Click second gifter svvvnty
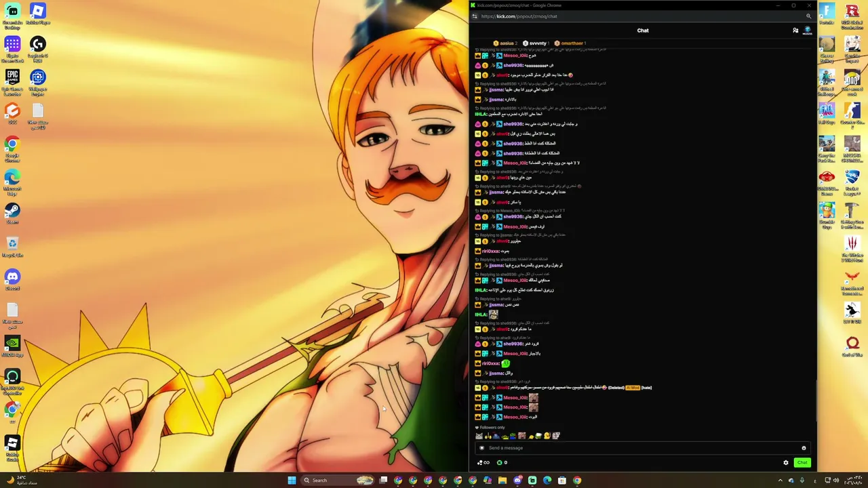 (535, 43)
